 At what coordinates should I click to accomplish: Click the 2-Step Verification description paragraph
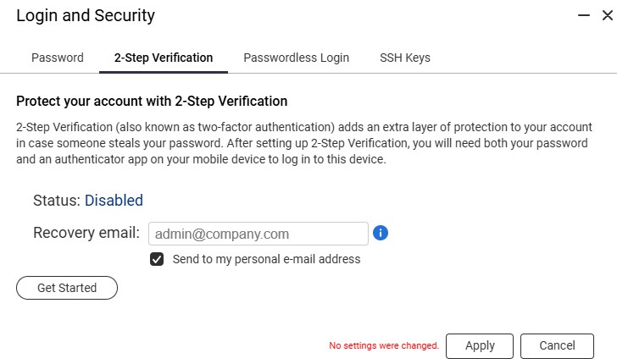click(x=303, y=143)
